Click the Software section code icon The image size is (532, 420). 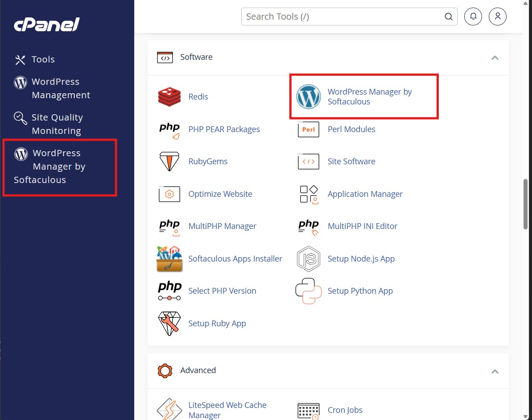[165, 58]
